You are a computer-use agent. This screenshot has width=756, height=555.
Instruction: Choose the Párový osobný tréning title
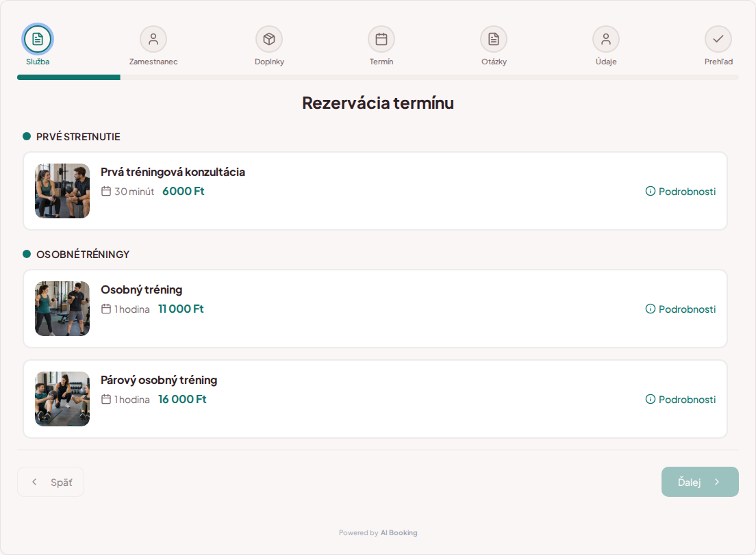(x=159, y=380)
